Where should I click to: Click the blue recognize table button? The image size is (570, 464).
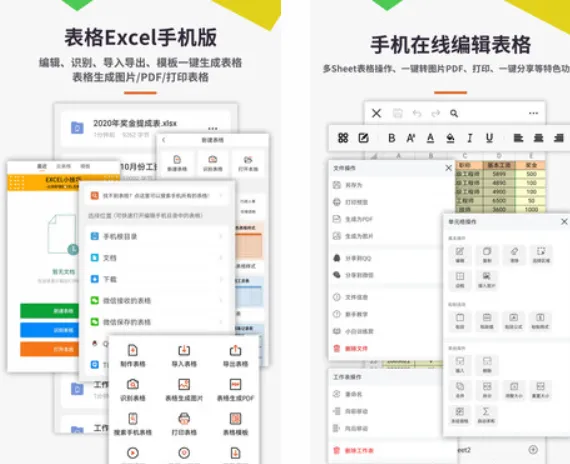coord(49,330)
